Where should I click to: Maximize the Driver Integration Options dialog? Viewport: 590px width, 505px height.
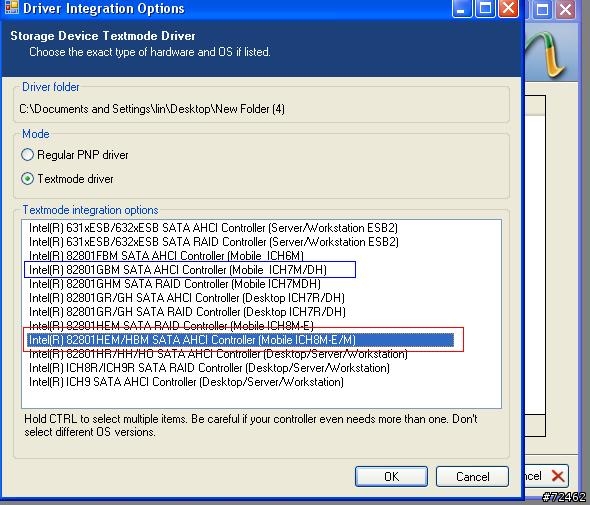(485, 8)
